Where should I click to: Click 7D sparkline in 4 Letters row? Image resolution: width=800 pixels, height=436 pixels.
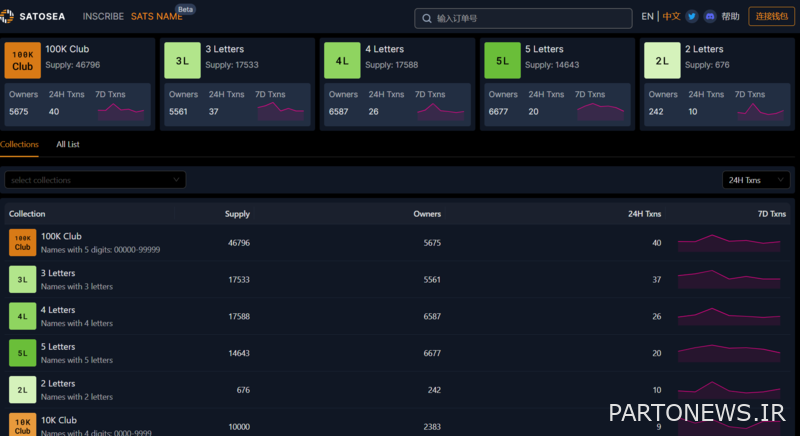(x=729, y=316)
